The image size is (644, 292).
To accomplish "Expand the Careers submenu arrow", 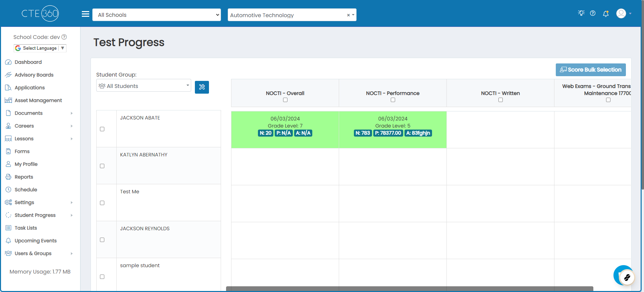I will point(72,126).
